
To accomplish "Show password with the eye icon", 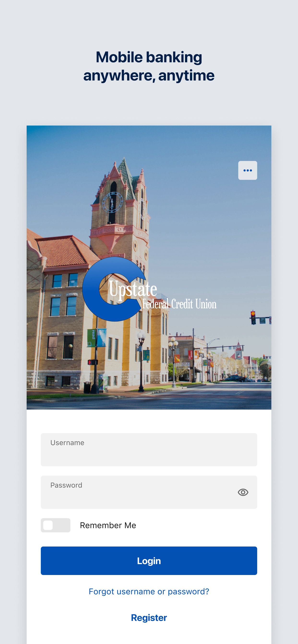I will coord(243,492).
